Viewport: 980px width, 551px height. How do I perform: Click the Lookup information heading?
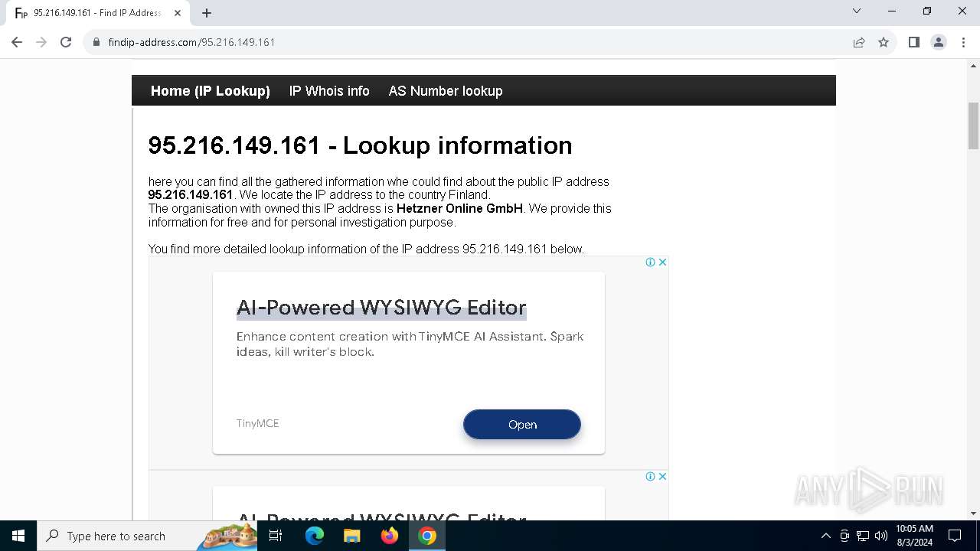tap(360, 145)
